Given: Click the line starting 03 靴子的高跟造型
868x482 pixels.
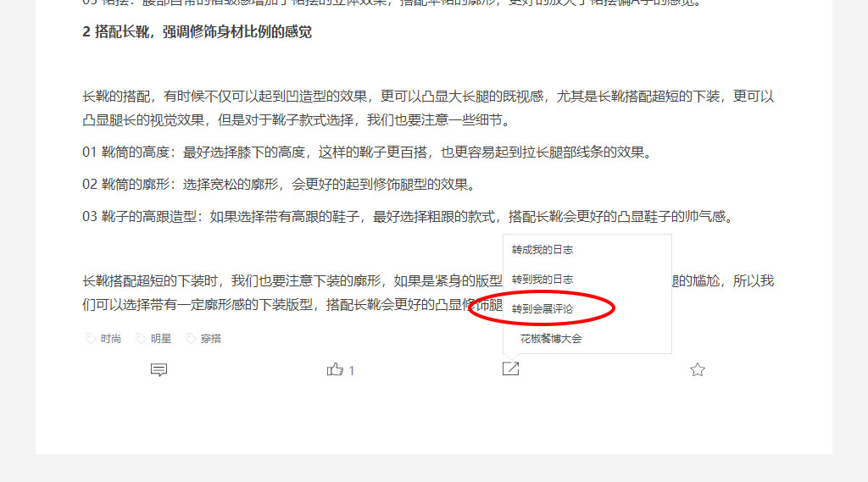Looking at the screenshot, I should (409, 216).
